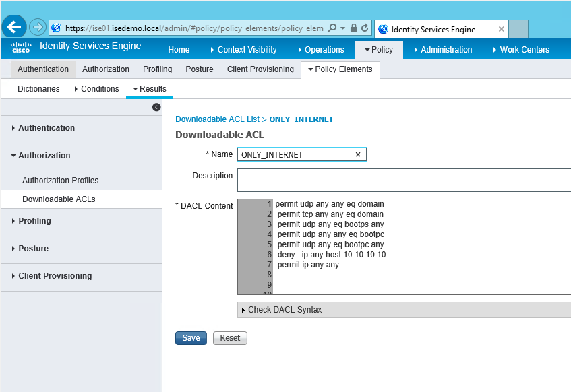Click the 'permit udp any any eq bootpc' line
Screen dimensions: 571x392
click(x=330, y=234)
